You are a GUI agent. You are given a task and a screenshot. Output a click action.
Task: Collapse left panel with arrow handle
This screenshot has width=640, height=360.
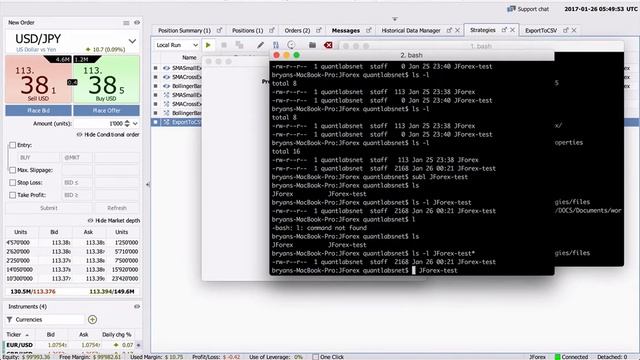(148, 184)
